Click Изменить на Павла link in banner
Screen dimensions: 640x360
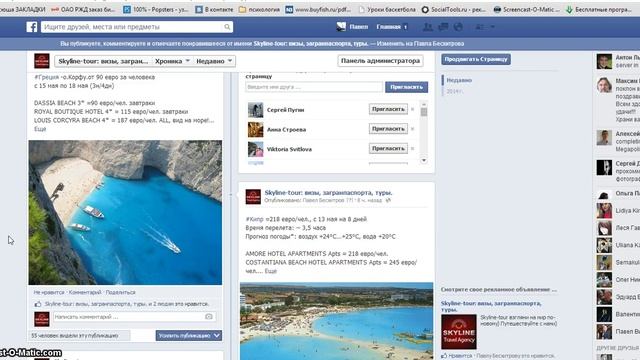pos(420,44)
